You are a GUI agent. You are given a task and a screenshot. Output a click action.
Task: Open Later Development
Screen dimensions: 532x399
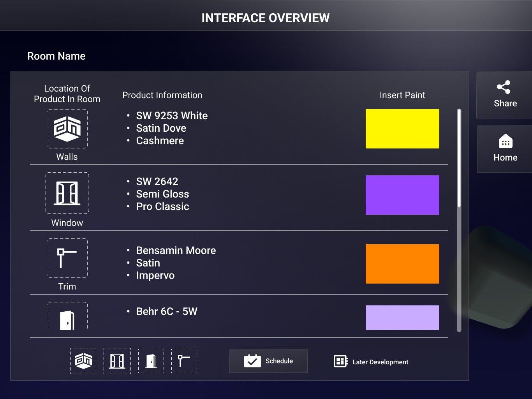coord(371,362)
